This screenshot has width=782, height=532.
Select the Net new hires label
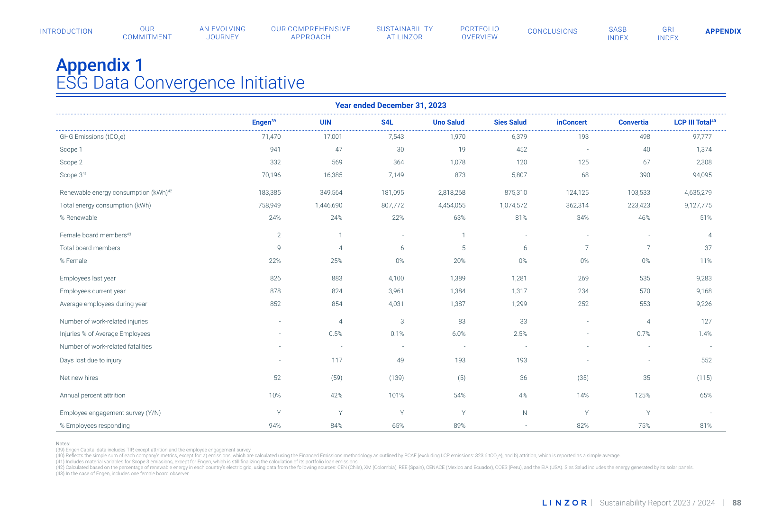point(79,378)
